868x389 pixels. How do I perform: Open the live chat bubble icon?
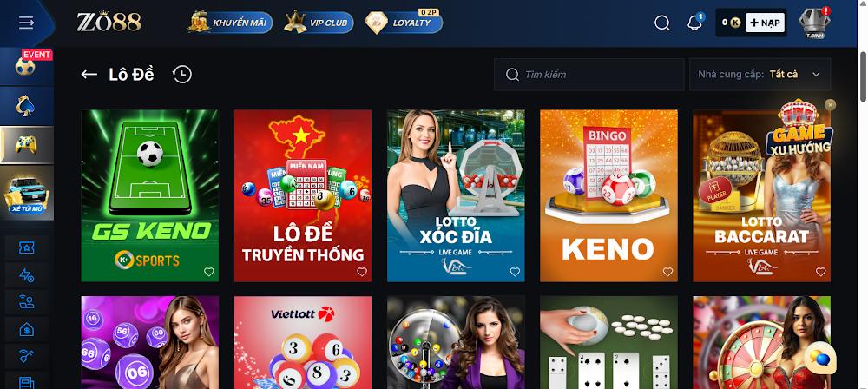820,358
